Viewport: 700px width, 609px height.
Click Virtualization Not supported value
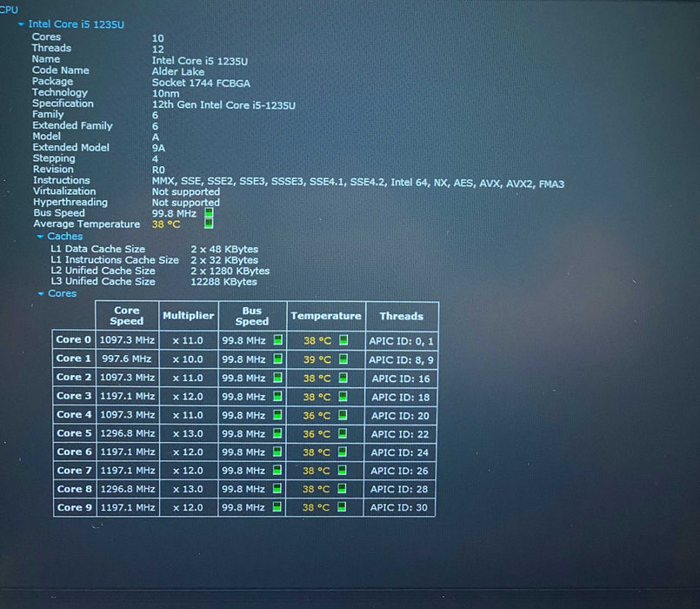(x=186, y=191)
